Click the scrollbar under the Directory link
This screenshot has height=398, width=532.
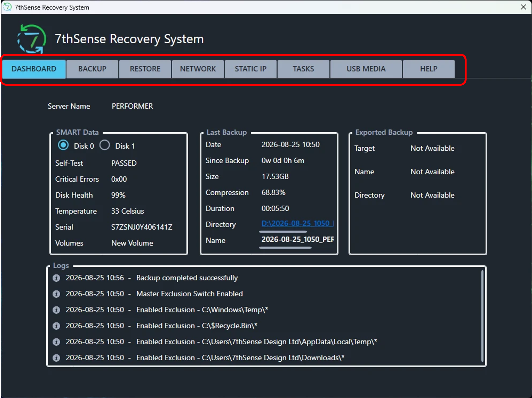[x=283, y=232]
